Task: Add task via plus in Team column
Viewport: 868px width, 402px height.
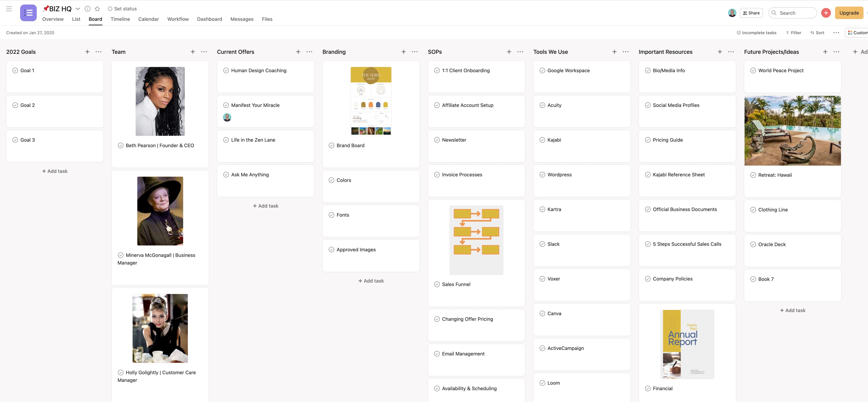Action: pos(193,52)
